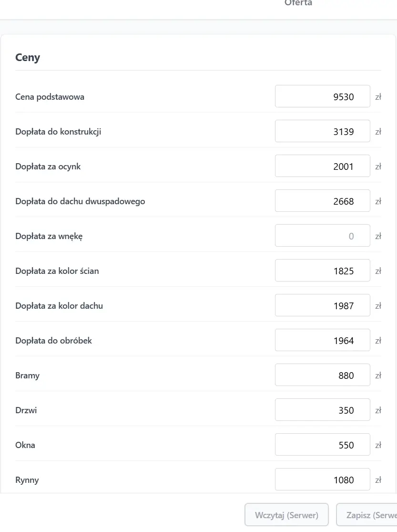This screenshot has width=397, height=532.
Task: Edit the Dopłata za kolor dachu value
Action: [323, 305]
